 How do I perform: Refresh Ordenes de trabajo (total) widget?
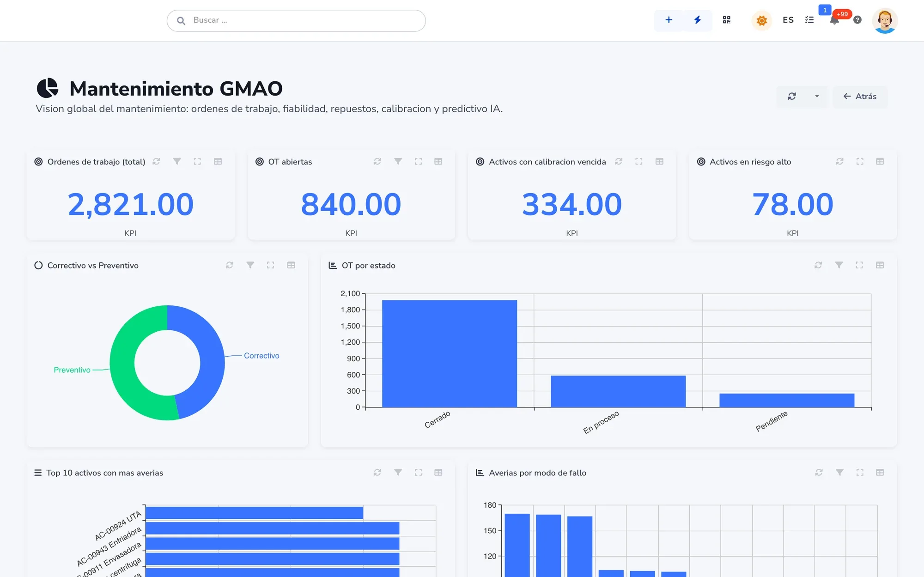point(156,161)
